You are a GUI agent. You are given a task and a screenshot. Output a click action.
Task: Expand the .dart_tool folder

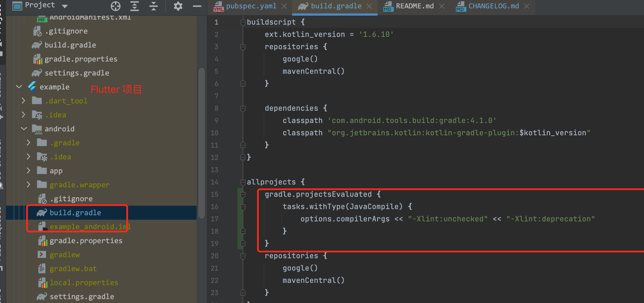[23, 101]
